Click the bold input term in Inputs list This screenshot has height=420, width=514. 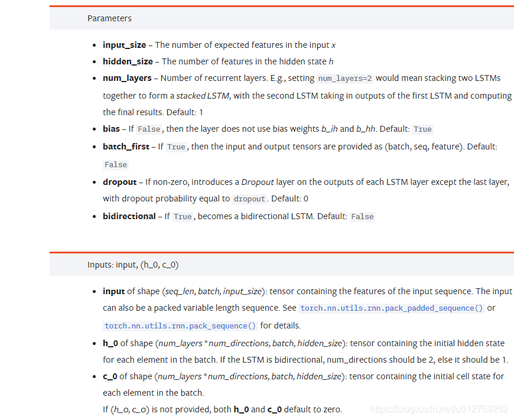[114, 291]
